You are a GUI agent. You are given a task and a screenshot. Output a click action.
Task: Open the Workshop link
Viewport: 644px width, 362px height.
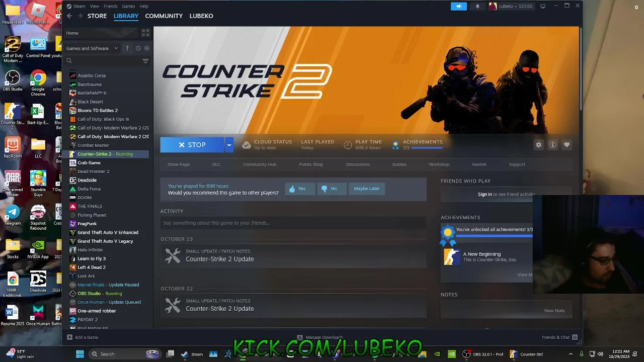click(439, 164)
